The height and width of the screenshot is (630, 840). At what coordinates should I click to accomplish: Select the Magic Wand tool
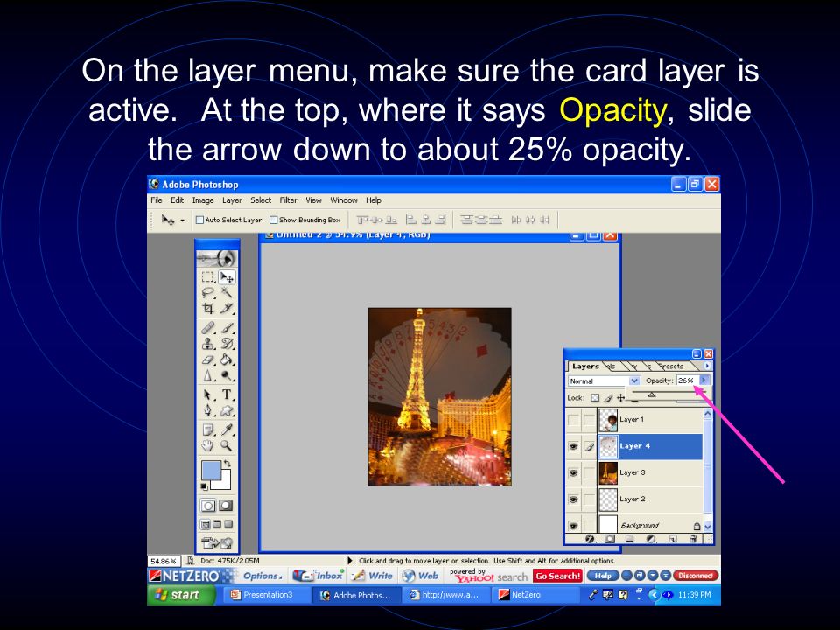tap(227, 292)
